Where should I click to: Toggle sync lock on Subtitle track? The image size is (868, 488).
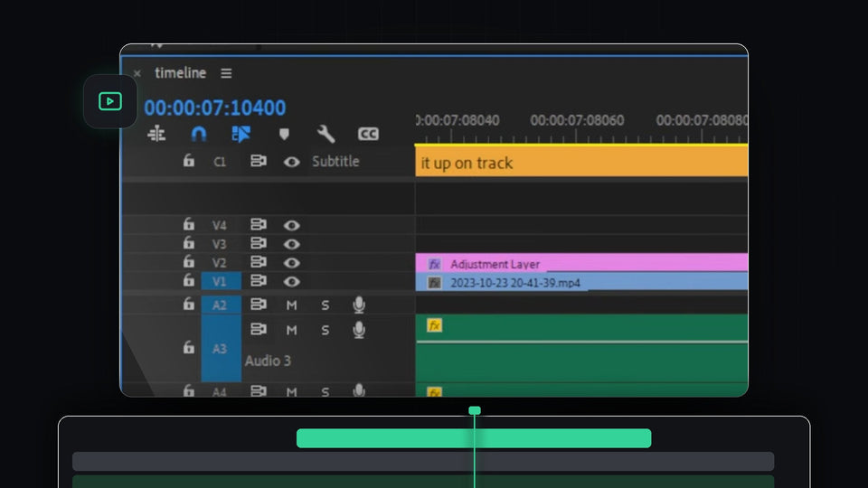[258, 161]
